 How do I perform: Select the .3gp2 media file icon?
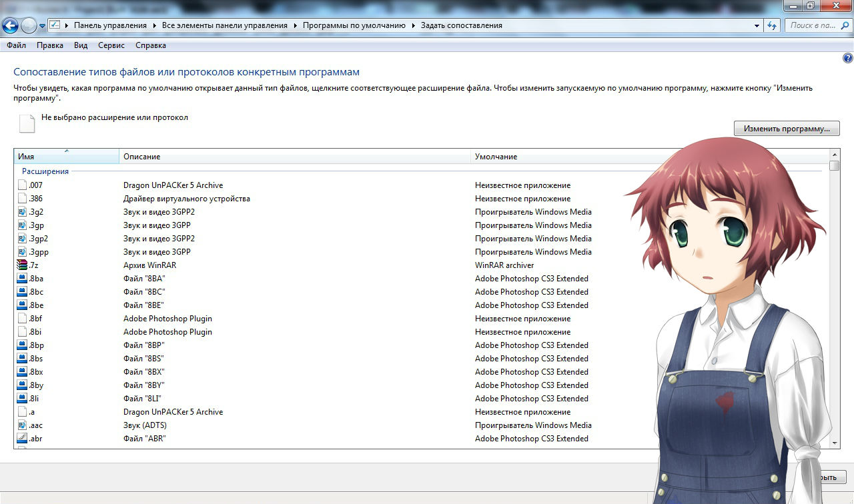22,239
